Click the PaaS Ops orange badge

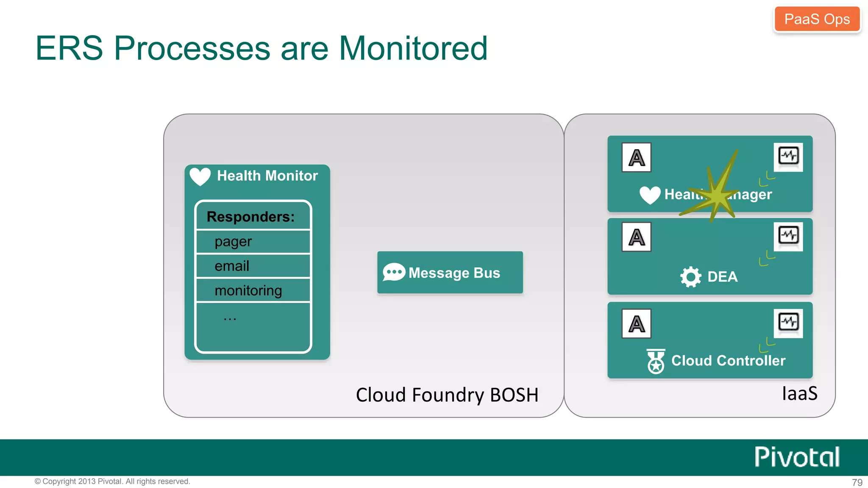point(817,19)
